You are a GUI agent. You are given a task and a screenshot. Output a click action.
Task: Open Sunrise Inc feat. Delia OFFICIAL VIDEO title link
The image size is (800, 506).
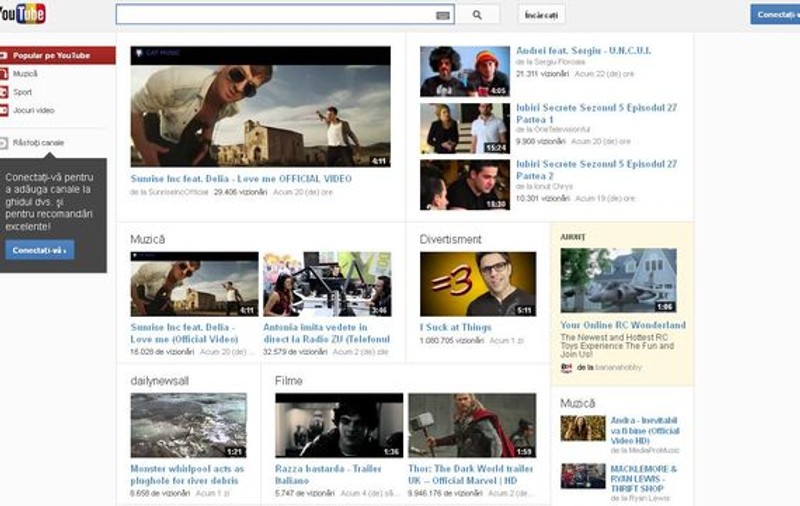pyautogui.click(x=241, y=179)
